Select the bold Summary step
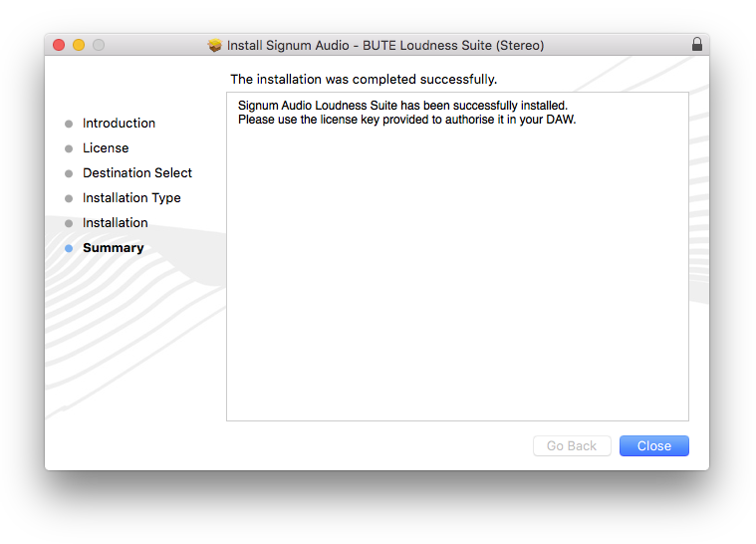 pyautogui.click(x=114, y=248)
